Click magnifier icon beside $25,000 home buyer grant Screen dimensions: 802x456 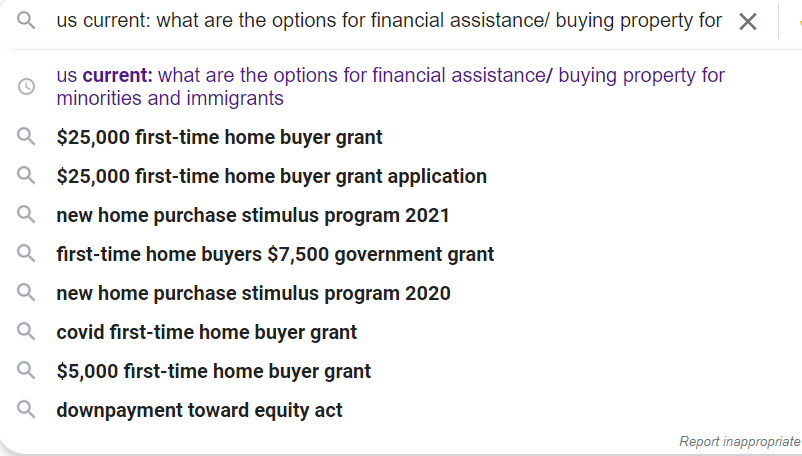coord(26,137)
